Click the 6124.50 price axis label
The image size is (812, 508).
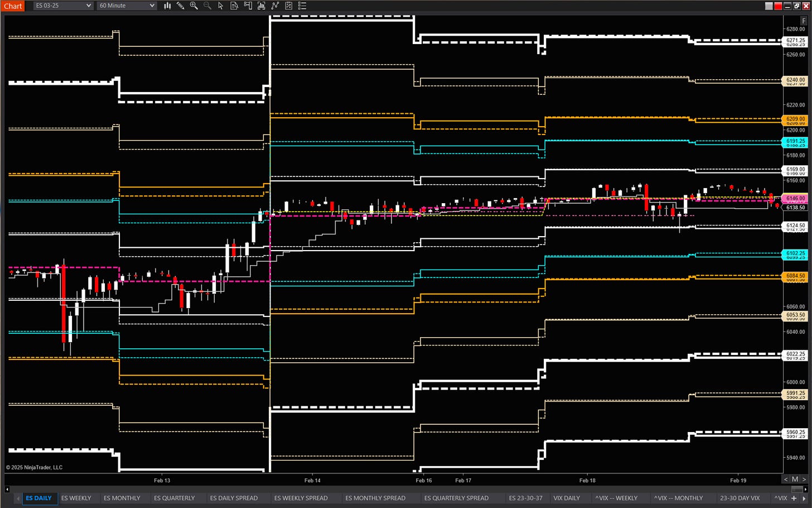795,226
